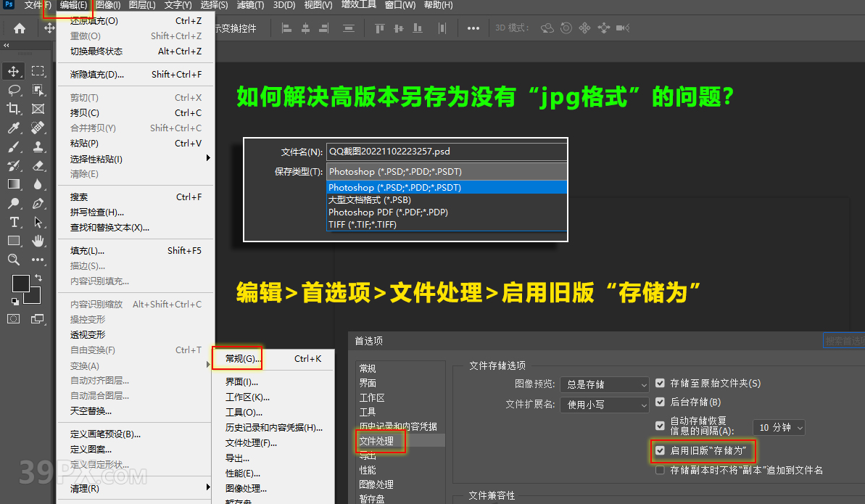Click the align top edges icon
Screen dimensions: 865x504
pos(379,28)
